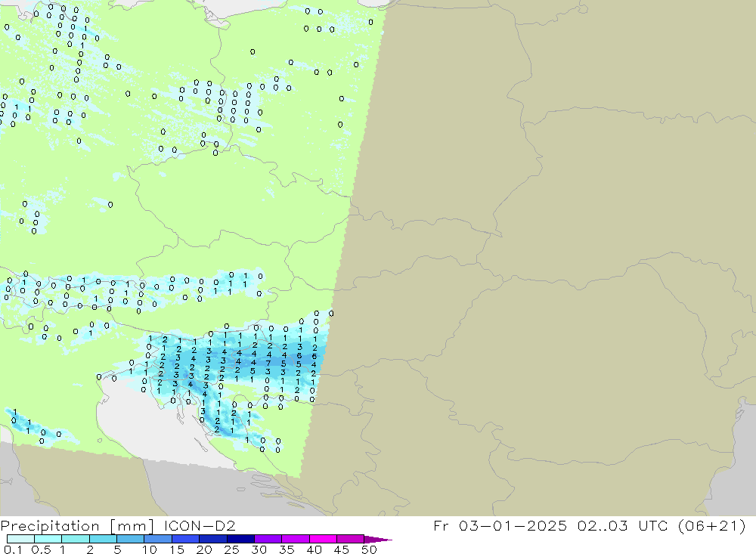Click the '[mm]' unit label
756x554 pixels.
point(132,526)
